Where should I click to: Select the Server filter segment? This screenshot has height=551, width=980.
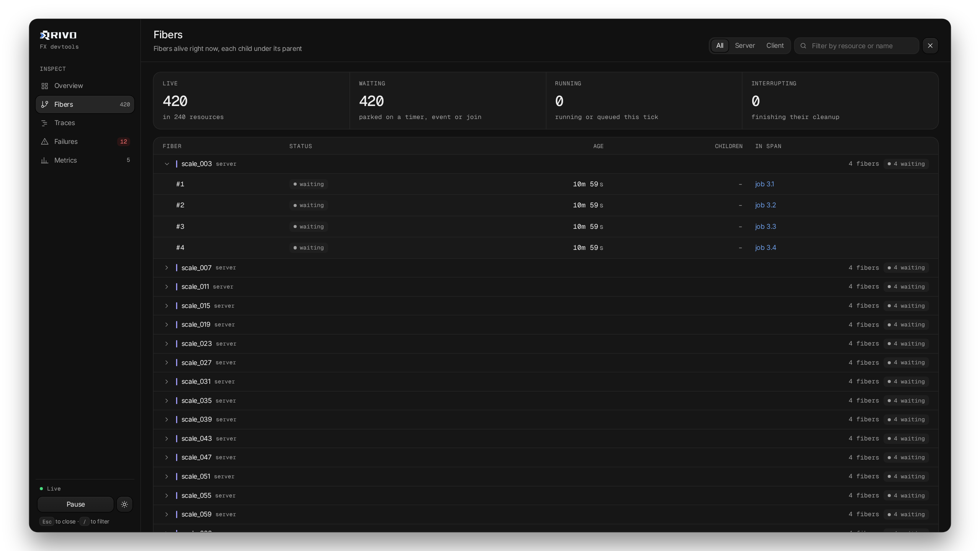click(x=745, y=46)
